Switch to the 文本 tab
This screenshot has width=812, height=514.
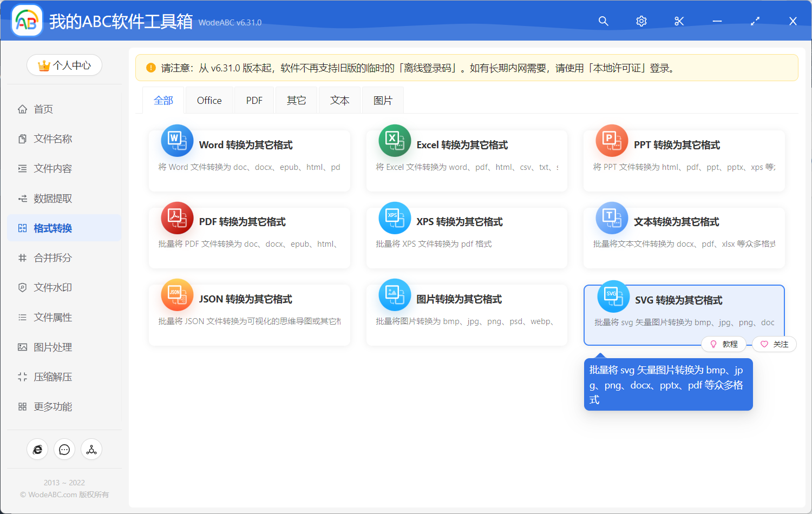point(339,100)
